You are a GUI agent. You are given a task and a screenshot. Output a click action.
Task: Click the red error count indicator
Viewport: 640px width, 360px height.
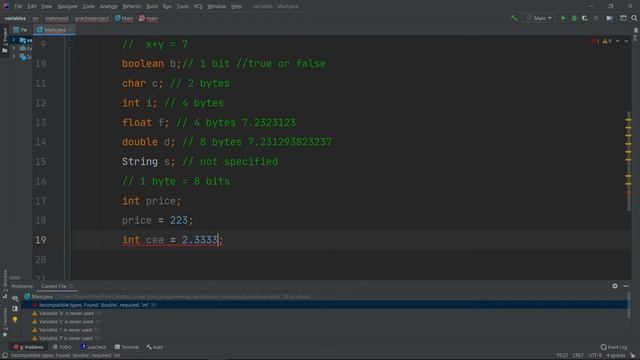[x=595, y=41]
